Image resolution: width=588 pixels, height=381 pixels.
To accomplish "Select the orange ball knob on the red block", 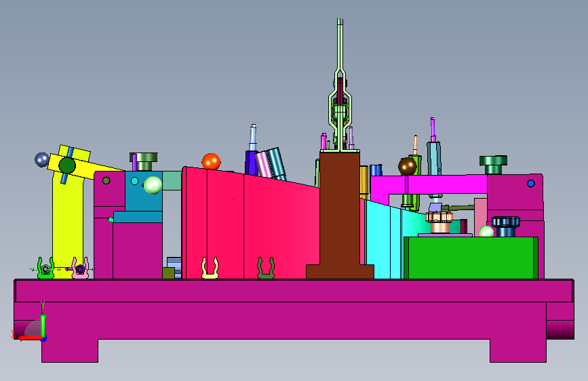I will pos(211,161).
